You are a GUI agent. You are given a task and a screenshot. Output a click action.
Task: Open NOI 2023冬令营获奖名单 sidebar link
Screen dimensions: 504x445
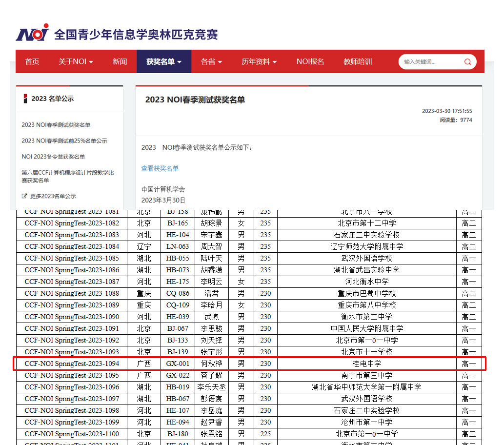(x=53, y=157)
